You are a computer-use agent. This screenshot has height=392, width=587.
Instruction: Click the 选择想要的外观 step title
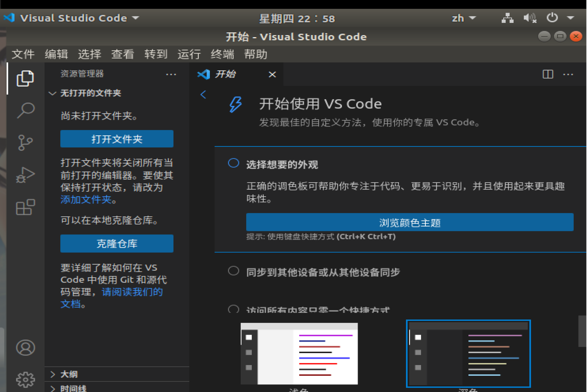[282, 164]
